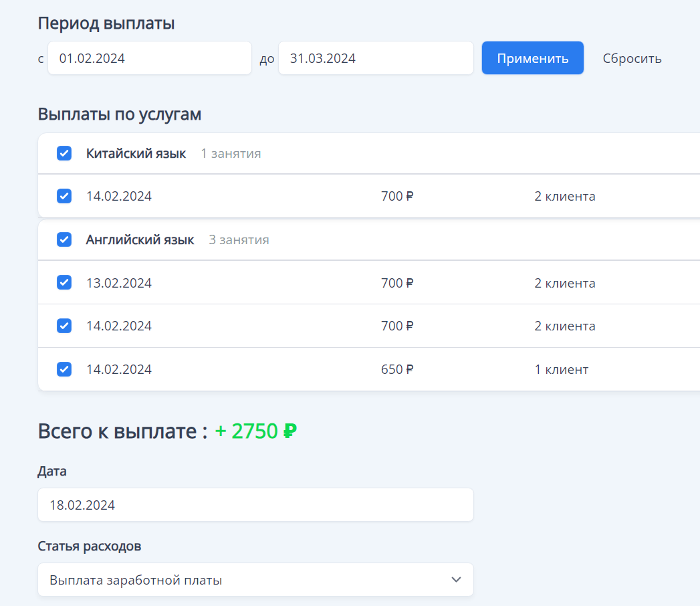Click the Дата field showing 18.02.2024
Viewport: 700px width, 606px height.
[x=255, y=504]
